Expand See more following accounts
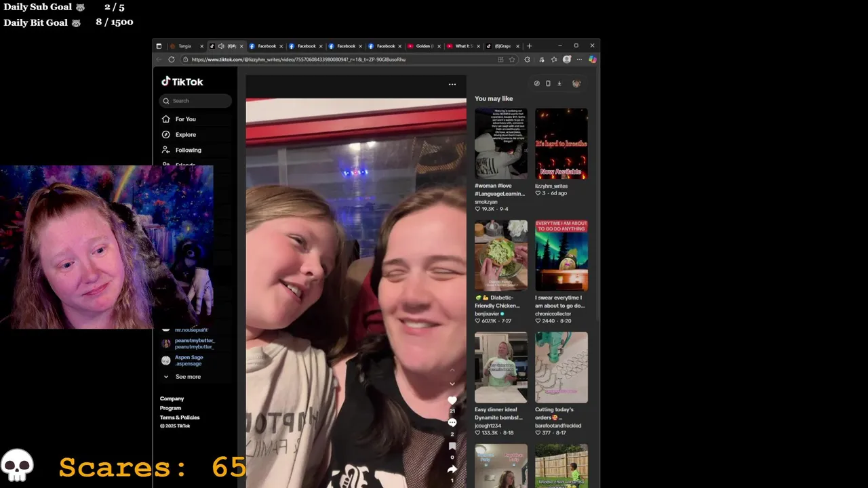 click(x=181, y=377)
